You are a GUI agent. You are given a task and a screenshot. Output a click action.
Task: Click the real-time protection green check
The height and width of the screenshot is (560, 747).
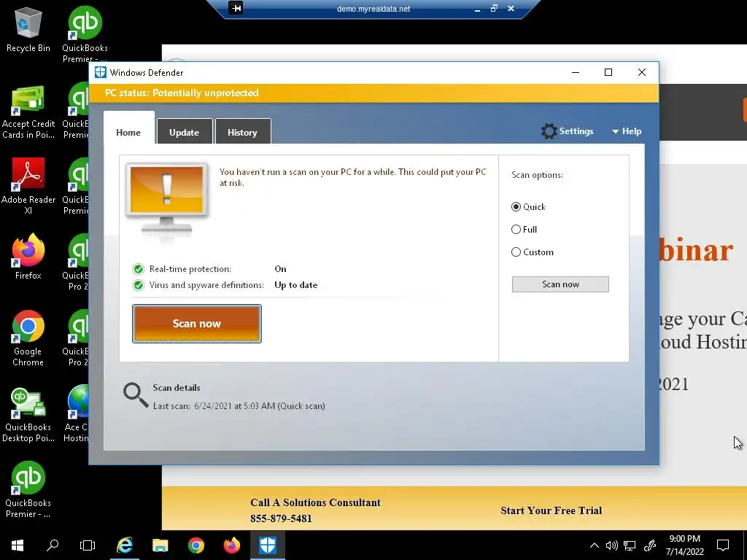(138, 269)
